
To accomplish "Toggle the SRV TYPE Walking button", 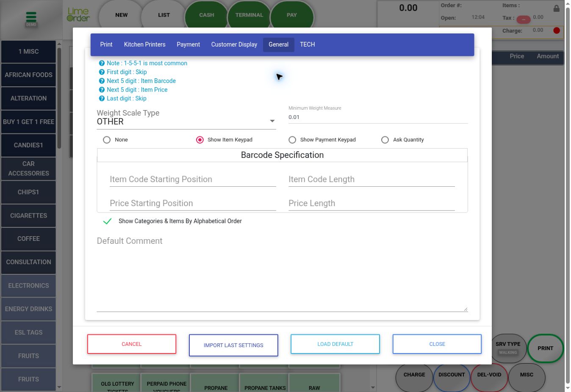I will coord(508,348).
